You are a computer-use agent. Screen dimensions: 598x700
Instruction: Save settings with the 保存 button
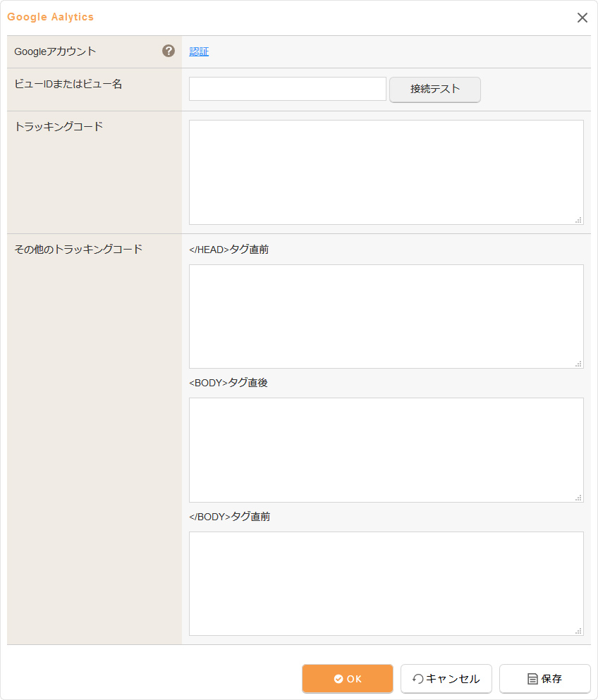pos(545,679)
